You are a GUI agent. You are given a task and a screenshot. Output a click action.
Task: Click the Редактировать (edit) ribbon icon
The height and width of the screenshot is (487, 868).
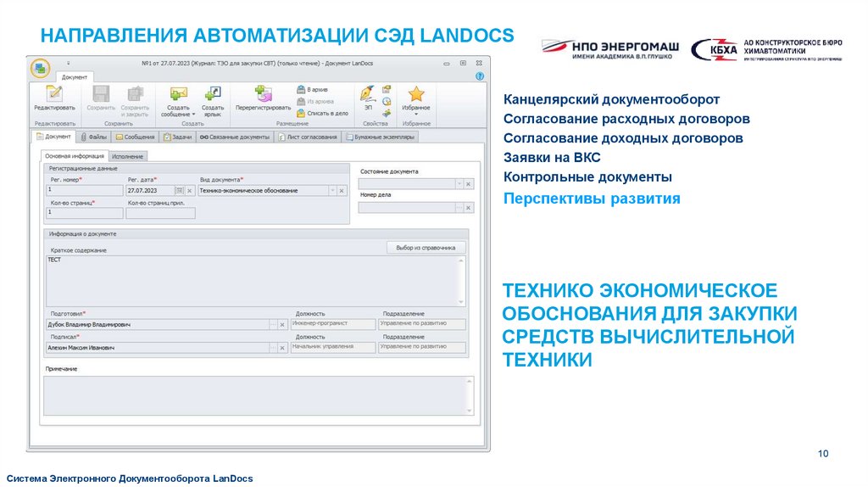click(54, 94)
